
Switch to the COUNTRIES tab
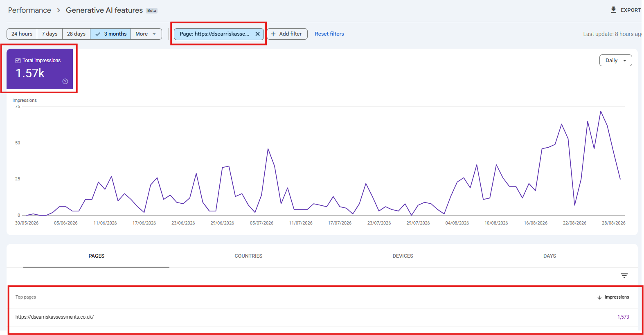(248, 256)
